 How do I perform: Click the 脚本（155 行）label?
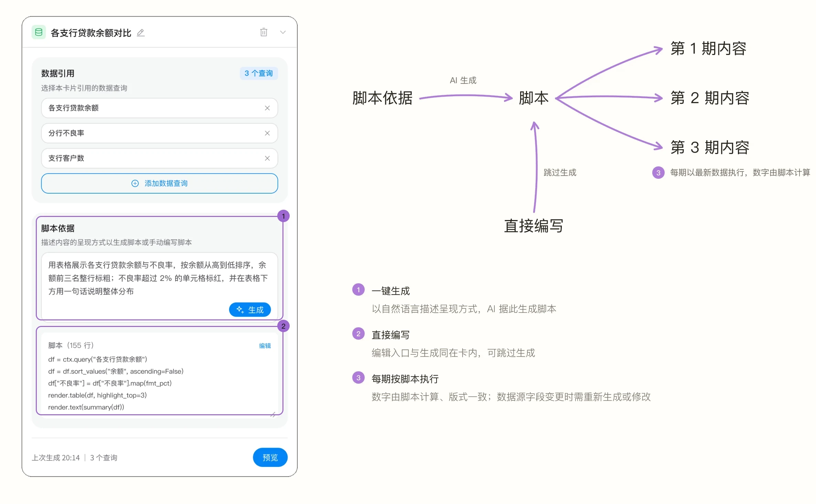[x=71, y=345]
